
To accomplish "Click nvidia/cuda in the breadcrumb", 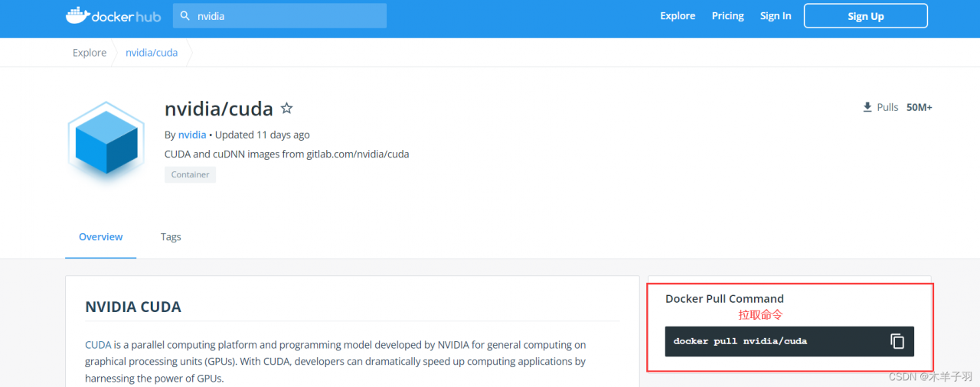I will coord(152,53).
